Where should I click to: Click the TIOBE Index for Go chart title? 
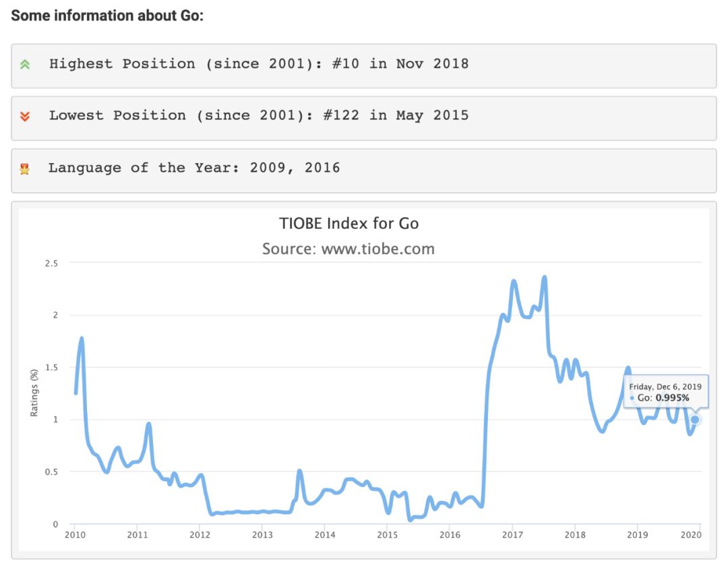click(348, 223)
